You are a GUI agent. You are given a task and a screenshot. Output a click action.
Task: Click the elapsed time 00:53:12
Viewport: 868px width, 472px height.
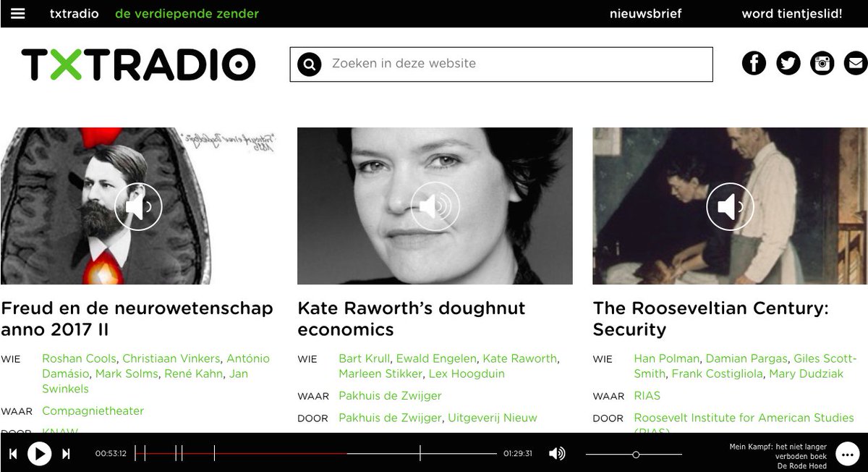point(111,454)
